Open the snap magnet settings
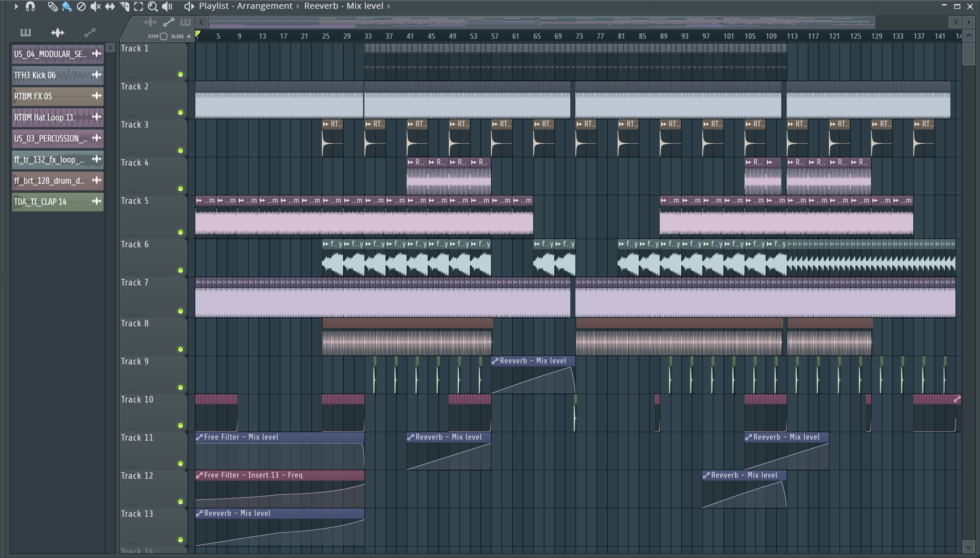 (x=30, y=6)
